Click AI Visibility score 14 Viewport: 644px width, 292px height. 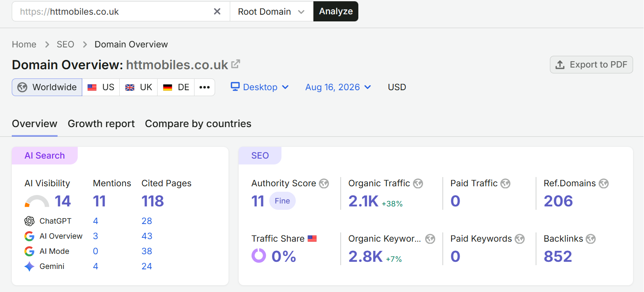63,201
